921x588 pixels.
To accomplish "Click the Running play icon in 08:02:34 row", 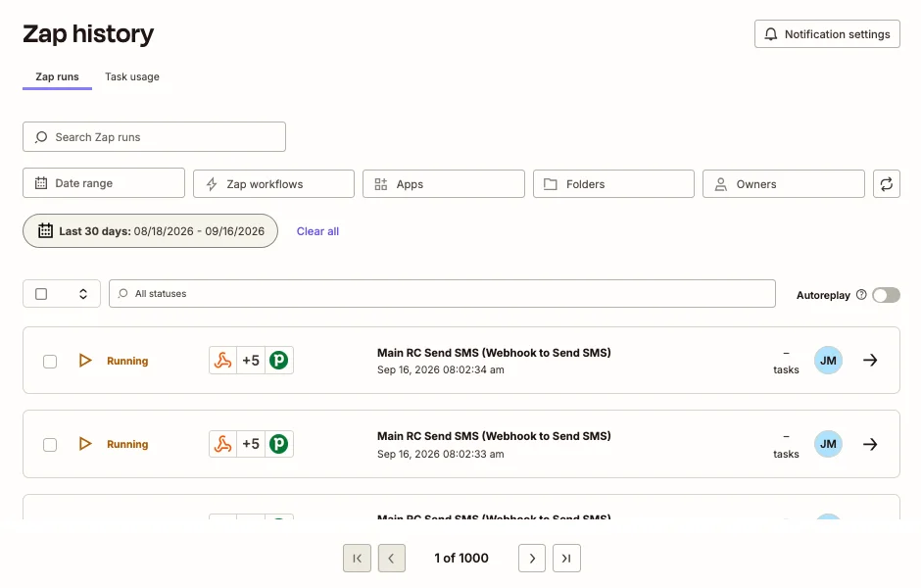I will (x=85, y=360).
